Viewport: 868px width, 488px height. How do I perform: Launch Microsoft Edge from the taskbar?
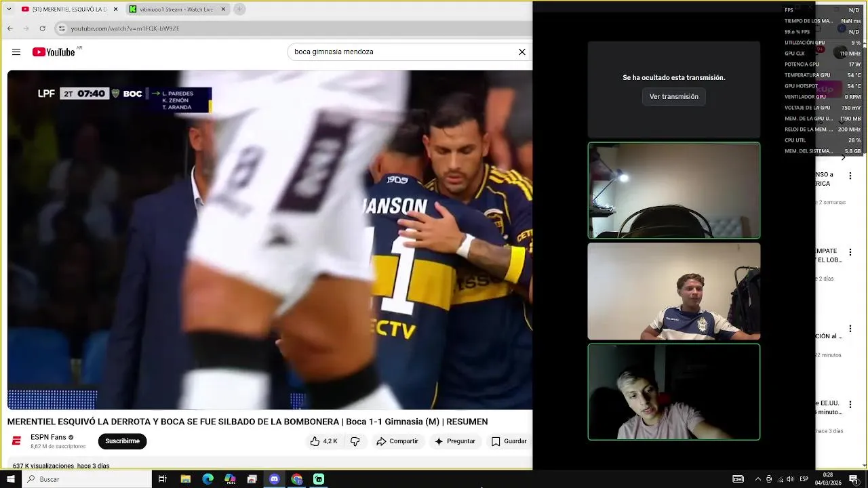[208, 479]
